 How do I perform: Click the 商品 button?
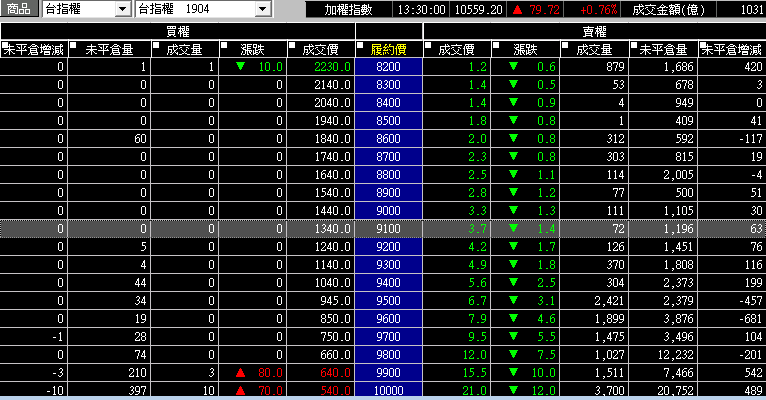(x=19, y=9)
